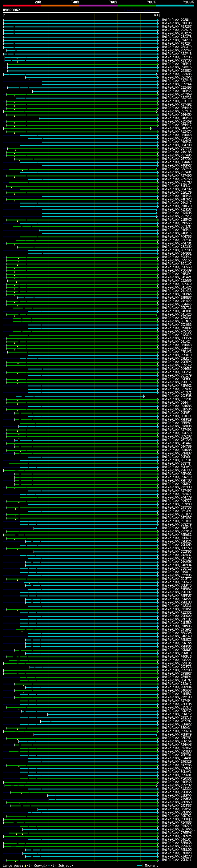Select hit label UniRef100_P27496
Viewport: 197px width, 868px height.
point(177,155)
